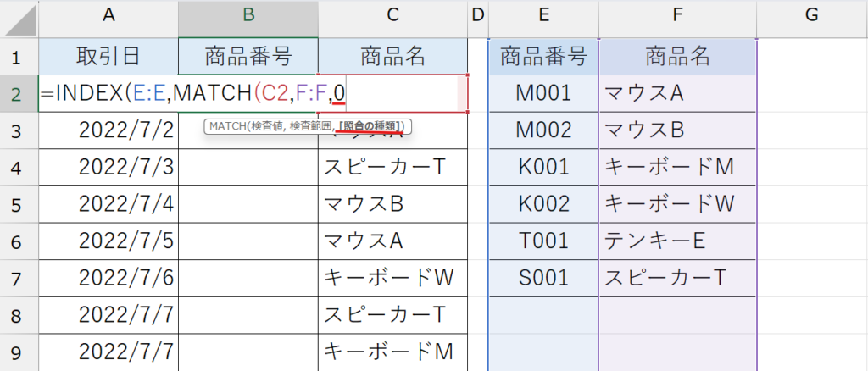This screenshot has height=371, width=868.
Task: Click the 2022/7/7 date cell in row 9
Action: click(x=108, y=352)
